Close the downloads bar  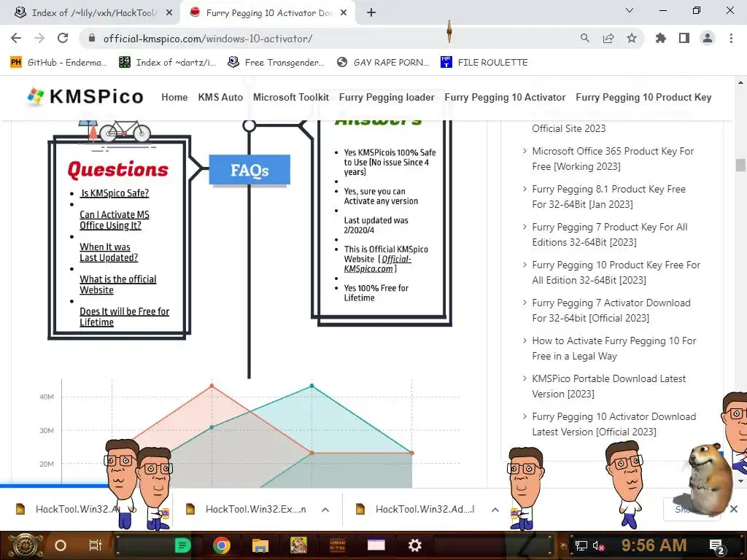[x=734, y=509]
